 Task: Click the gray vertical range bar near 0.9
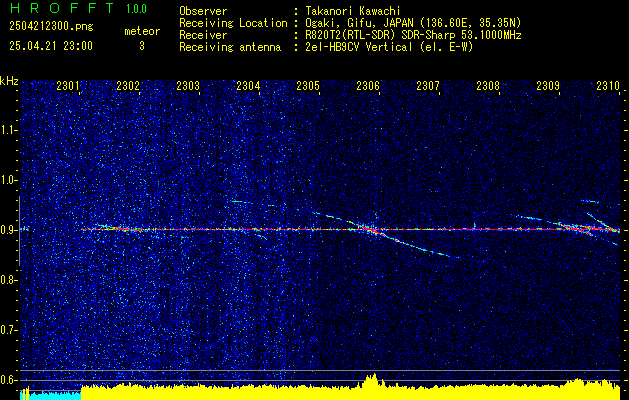coord(19,231)
